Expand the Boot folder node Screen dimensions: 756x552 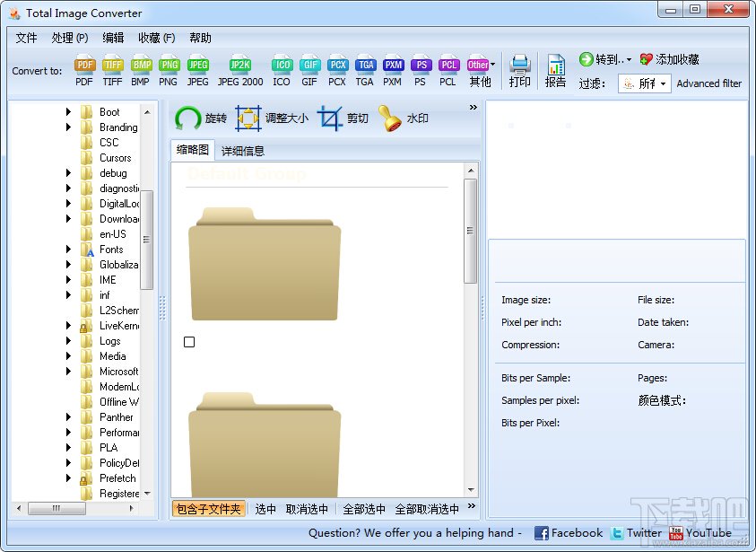pyautogui.click(x=68, y=112)
